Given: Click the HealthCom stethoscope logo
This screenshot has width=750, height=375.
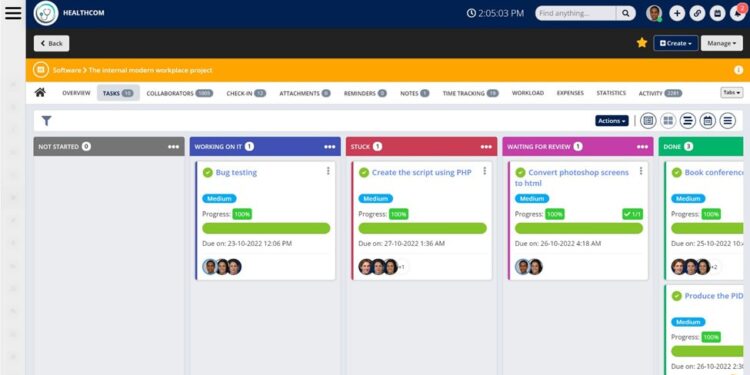Looking at the screenshot, I should coord(46,13).
